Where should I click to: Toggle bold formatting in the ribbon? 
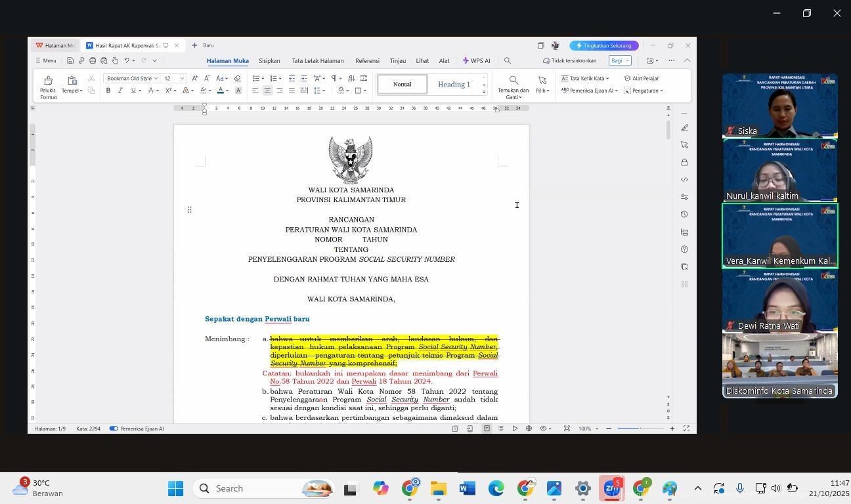click(x=108, y=91)
